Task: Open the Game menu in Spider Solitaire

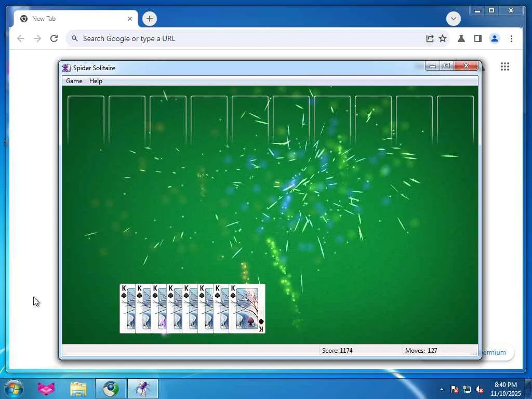Action: tap(74, 81)
